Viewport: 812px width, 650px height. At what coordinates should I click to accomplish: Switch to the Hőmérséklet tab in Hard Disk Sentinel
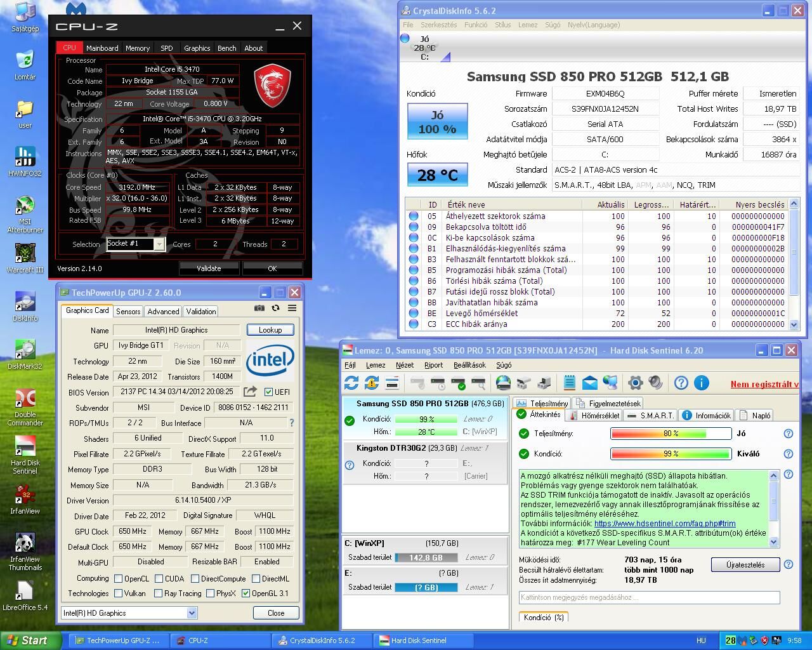[593, 415]
